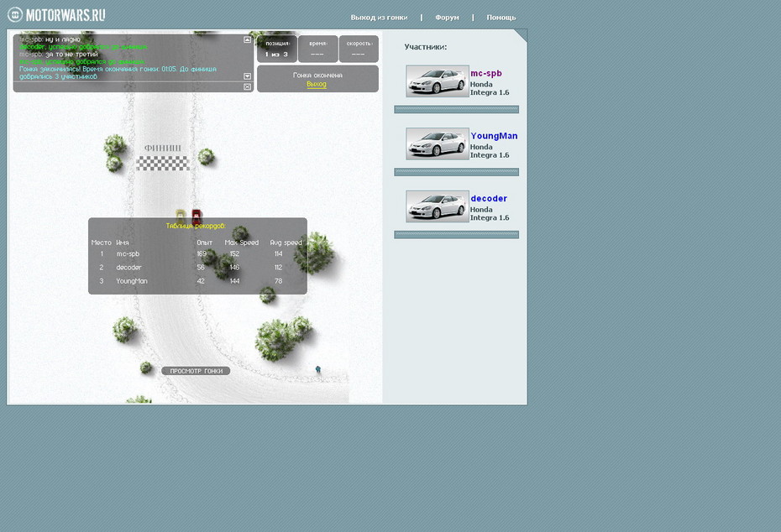The height and width of the screenshot is (532, 781).
Task: Select decoder row in the records table
Action: [x=197, y=267]
